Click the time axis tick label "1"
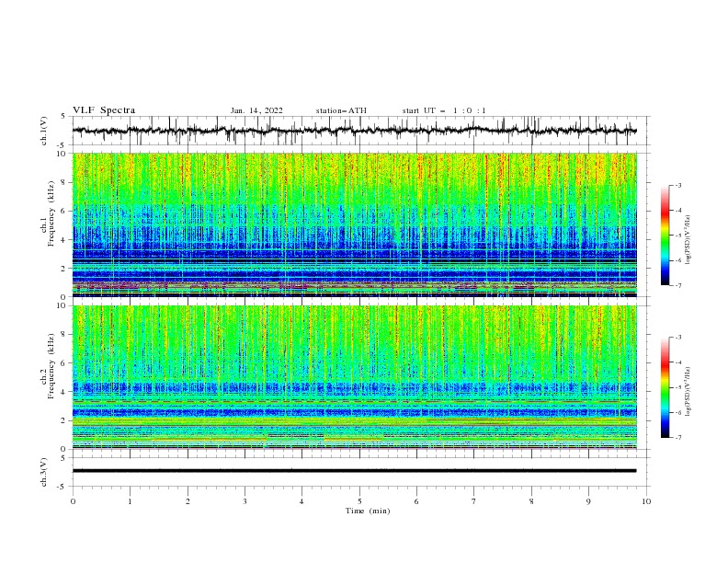This screenshot has width=728, height=563. 130,501
